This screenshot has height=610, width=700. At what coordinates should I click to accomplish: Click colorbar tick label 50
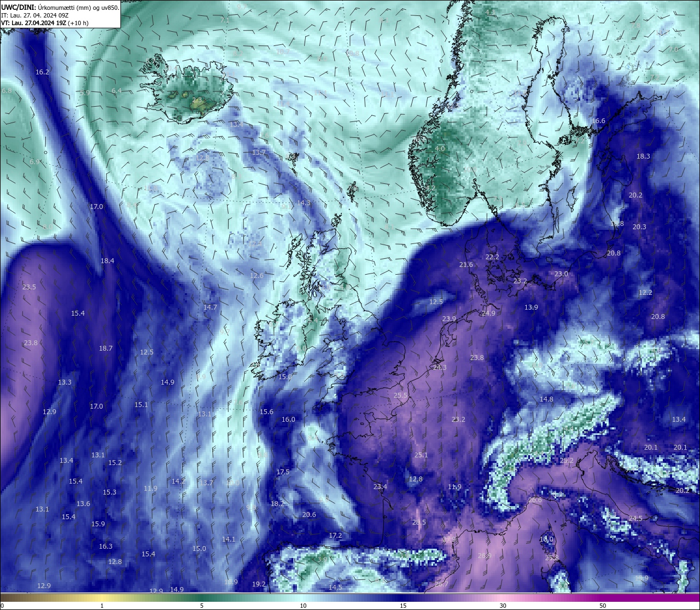(603, 606)
